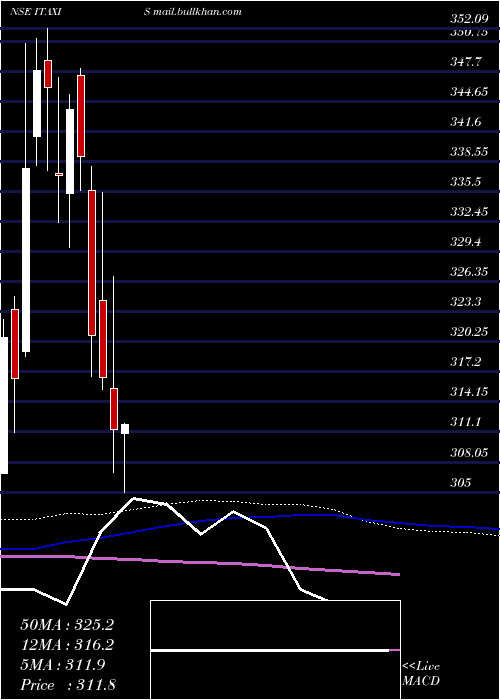Image resolution: width=500 pixels, height=700 pixels.
Task: Click the 12MA : 316.2 reading
Action: tap(67, 645)
